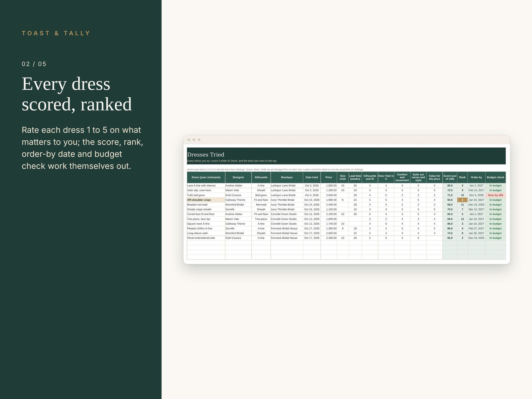Click the 'Score (out of 100)' header
Image resolution: width=532 pixels, height=399 pixels.
click(450, 177)
